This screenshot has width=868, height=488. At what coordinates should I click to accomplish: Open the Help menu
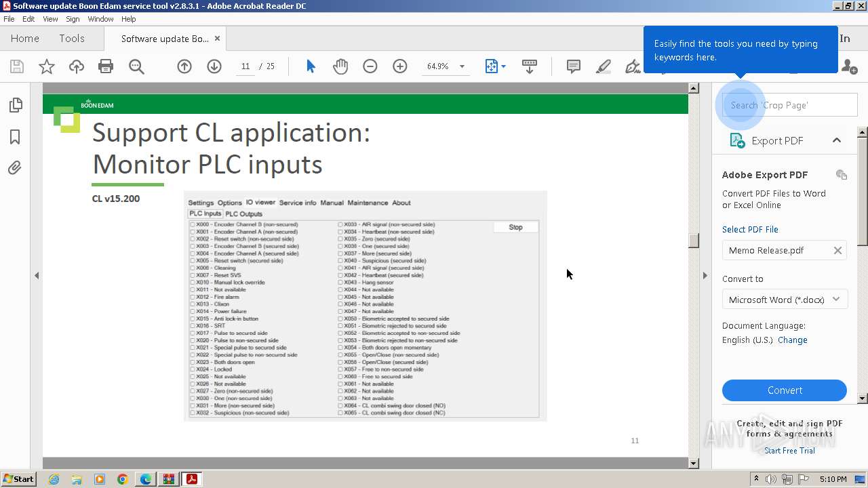tap(128, 19)
